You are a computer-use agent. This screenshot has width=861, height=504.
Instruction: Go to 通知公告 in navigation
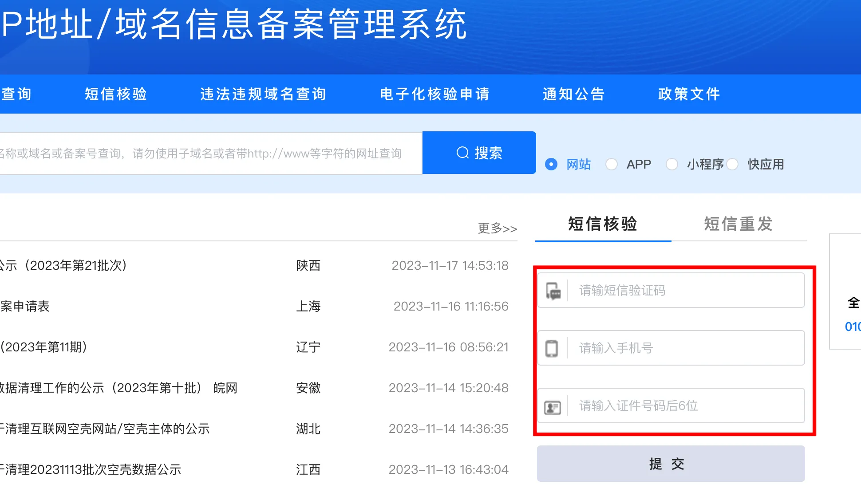click(574, 94)
